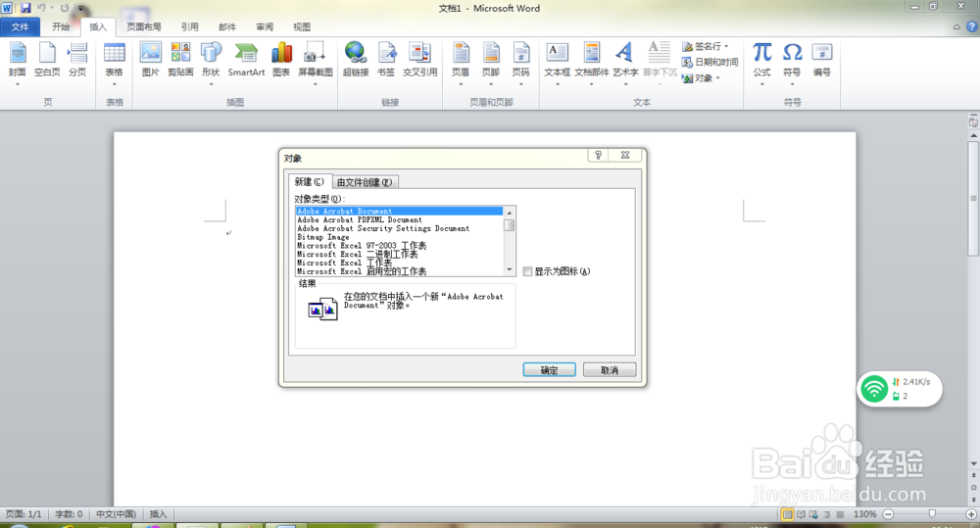Click the 130% zoom level
Image resolution: width=980 pixels, height=528 pixels.
tap(865, 513)
